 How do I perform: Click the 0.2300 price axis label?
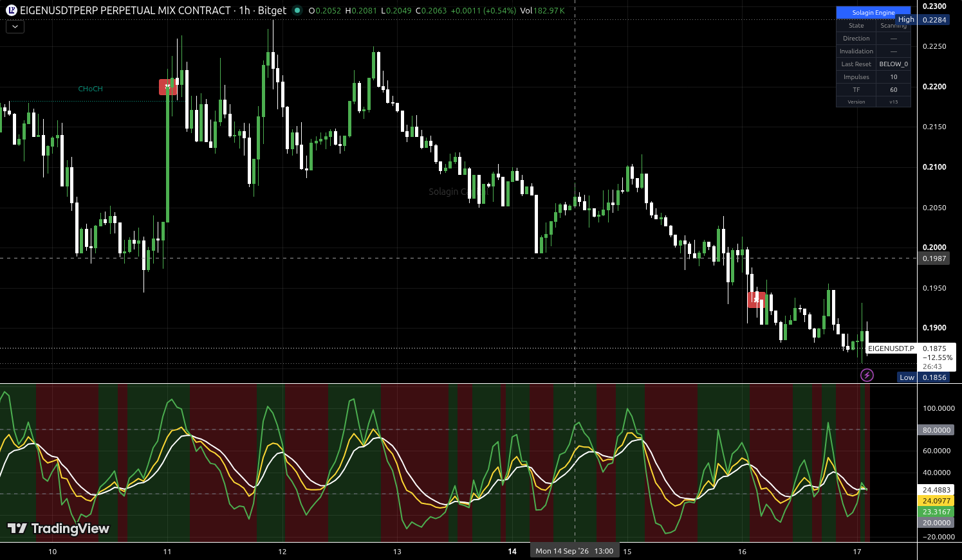(x=934, y=6)
